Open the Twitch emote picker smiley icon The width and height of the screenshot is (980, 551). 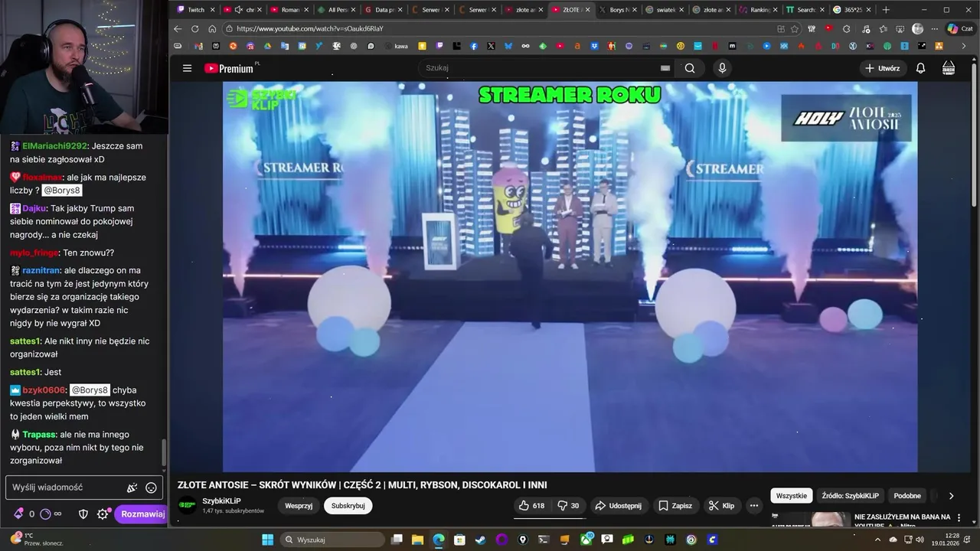point(151,487)
